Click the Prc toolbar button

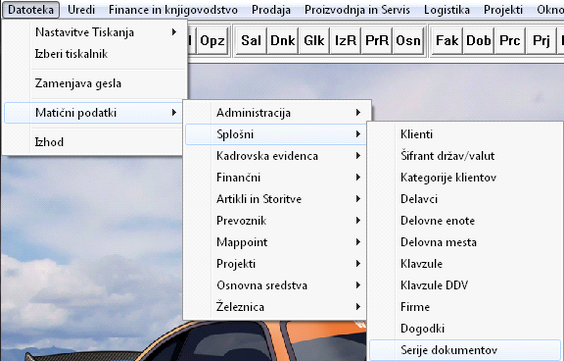510,41
